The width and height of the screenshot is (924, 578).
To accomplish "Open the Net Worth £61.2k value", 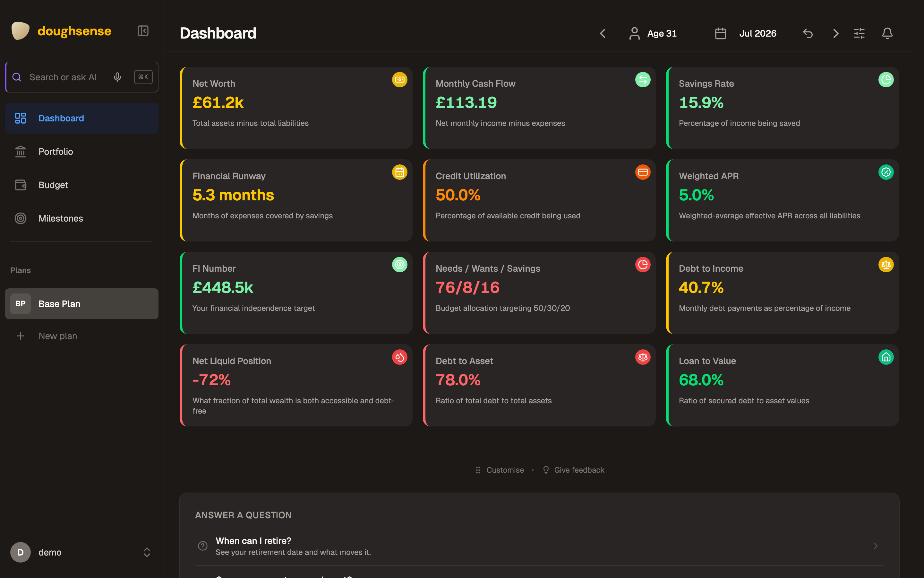I will pos(218,102).
